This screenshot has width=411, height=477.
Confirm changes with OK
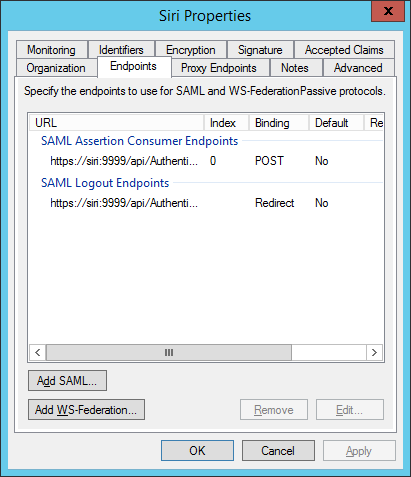(197, 451)
